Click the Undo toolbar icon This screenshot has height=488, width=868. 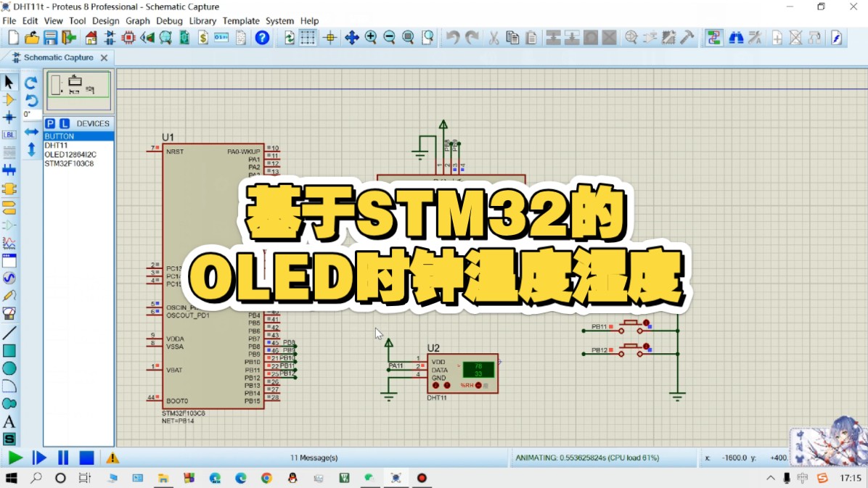454,37
